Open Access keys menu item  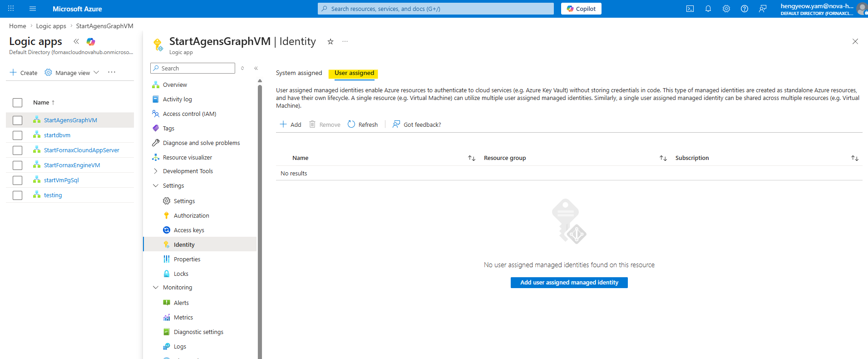pyautogui.click(x=189, y=230)
